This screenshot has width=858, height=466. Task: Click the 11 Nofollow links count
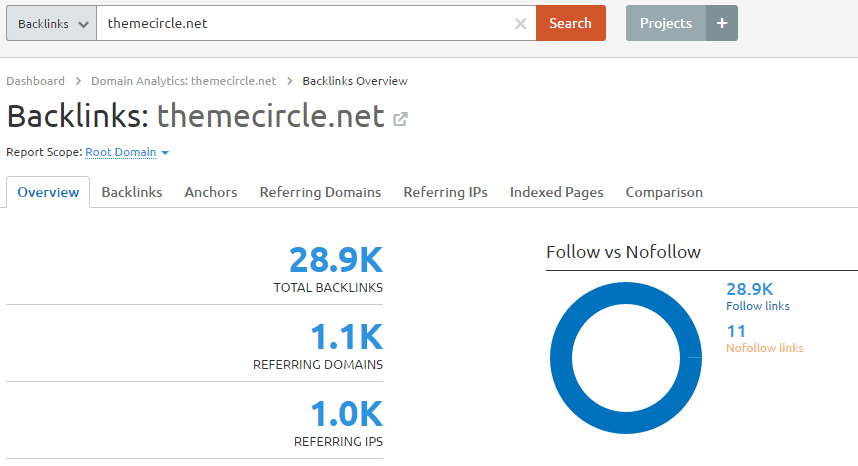736,331
